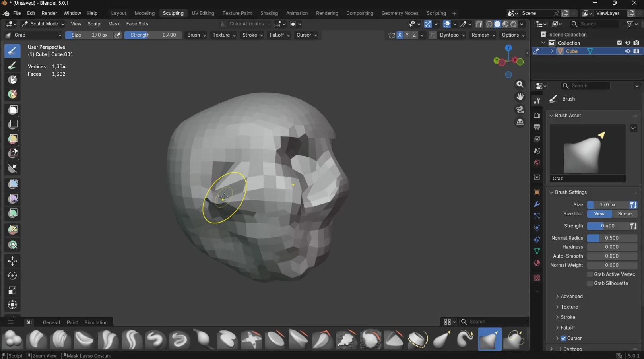Open the Face Sets menu
The height and width of the screenshot is (359, 644).
137,24
